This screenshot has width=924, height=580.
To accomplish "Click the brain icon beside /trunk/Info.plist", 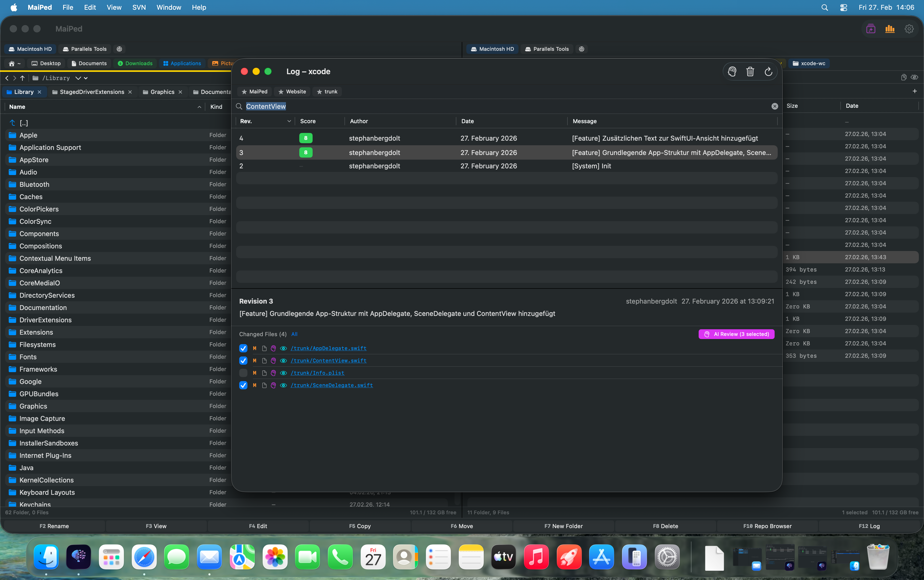I will [x=273, y=373].
